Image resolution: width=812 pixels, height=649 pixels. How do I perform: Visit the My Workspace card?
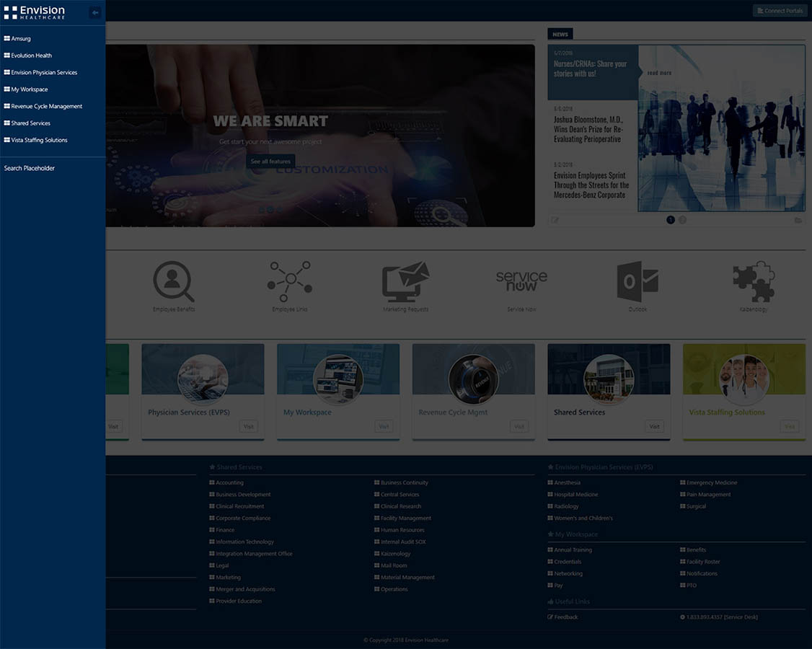coord(384,426)
